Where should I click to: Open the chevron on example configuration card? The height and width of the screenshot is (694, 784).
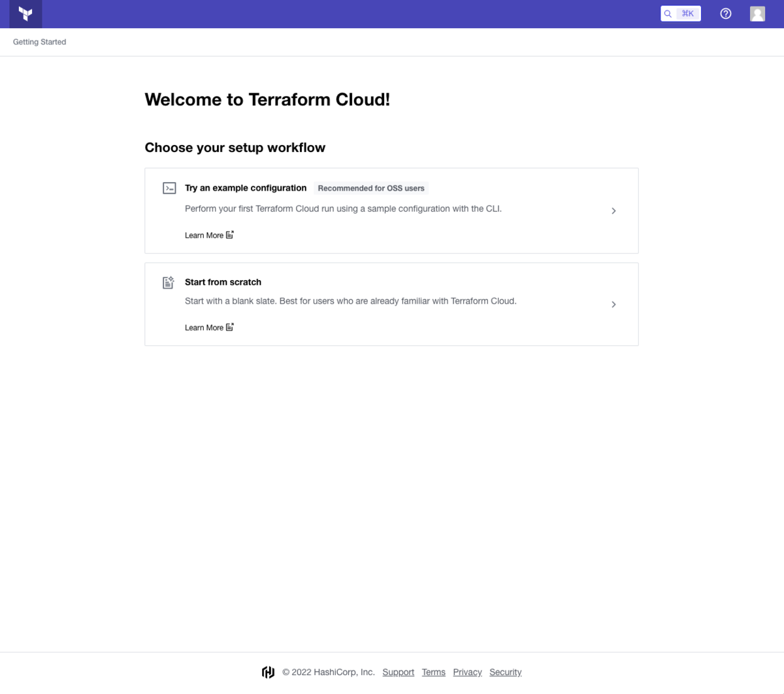click(613, 211)
